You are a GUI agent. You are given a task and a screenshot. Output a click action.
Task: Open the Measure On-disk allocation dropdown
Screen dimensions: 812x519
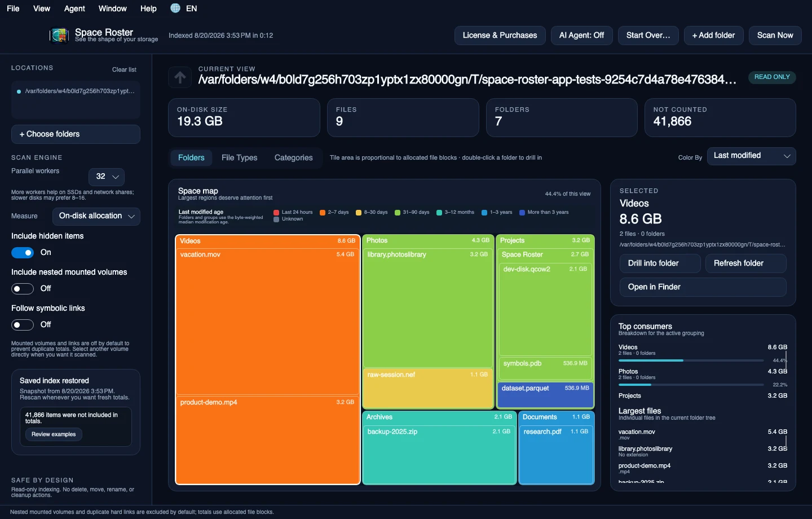click(x=96, y=216)
